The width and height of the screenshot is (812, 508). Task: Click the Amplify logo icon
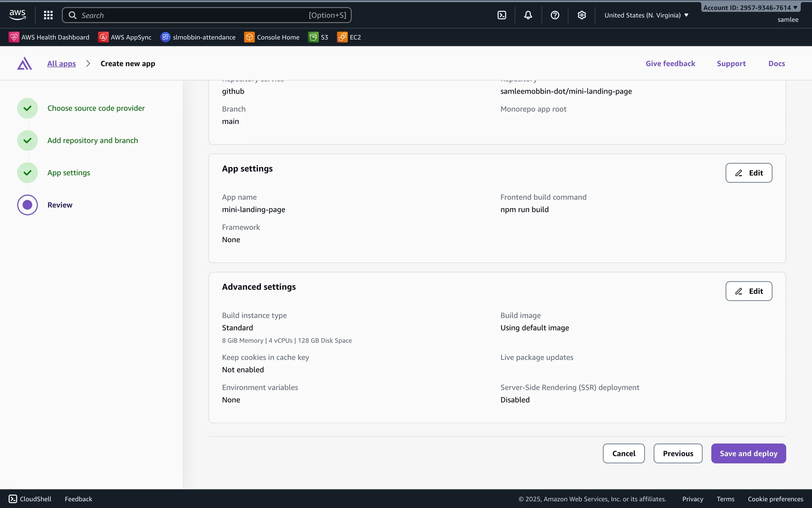pyautogui.click(x=25, y=63)
